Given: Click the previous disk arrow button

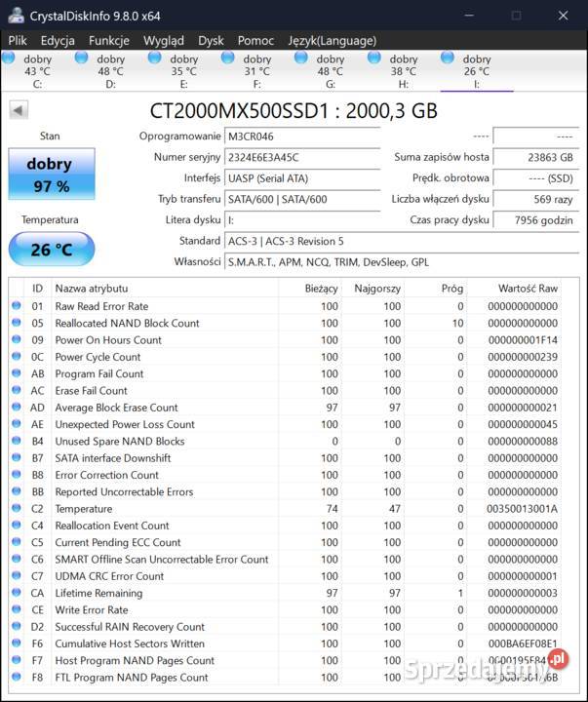Looking at the screenshot, I should coord(19,110).
